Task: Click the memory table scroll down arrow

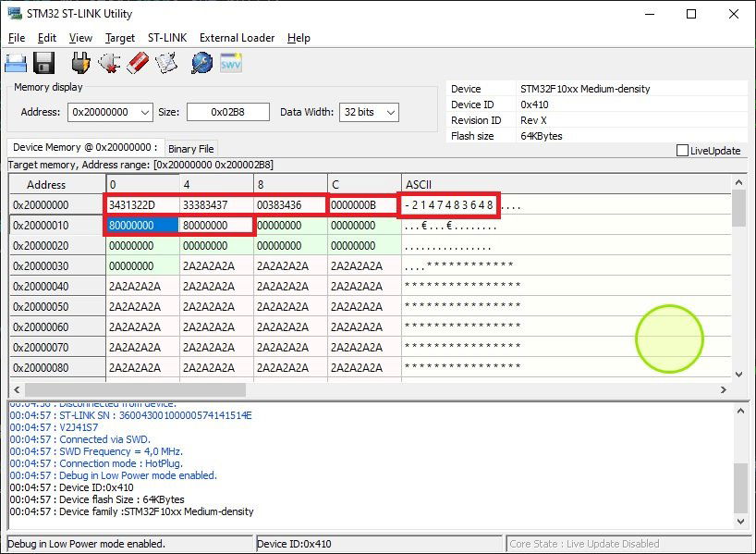Action: pos(738,374)
